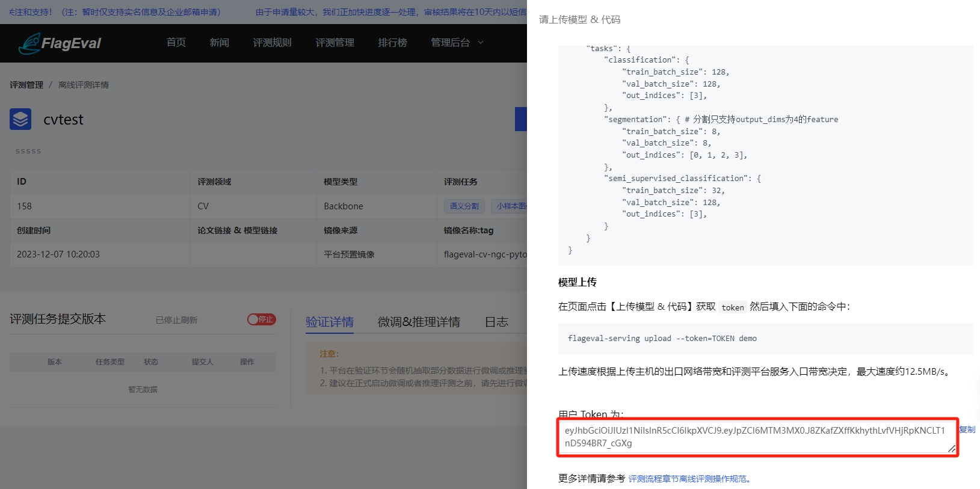Open the 首页 navigation item
980x489 pixels.
176,43
